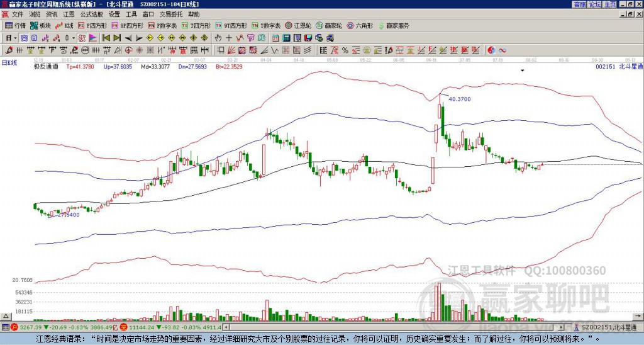Click the chart right arrow near volume

[x=639, y=316]
